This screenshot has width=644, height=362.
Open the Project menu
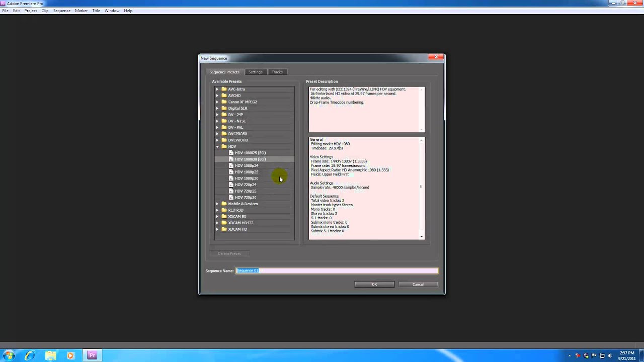coord(31,11)
